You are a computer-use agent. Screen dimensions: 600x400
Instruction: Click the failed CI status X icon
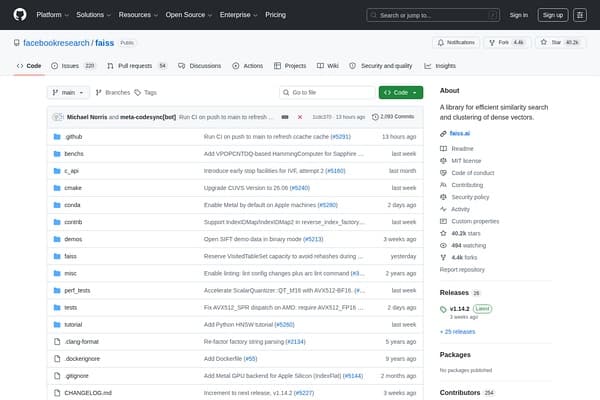[x=300, y=117]
